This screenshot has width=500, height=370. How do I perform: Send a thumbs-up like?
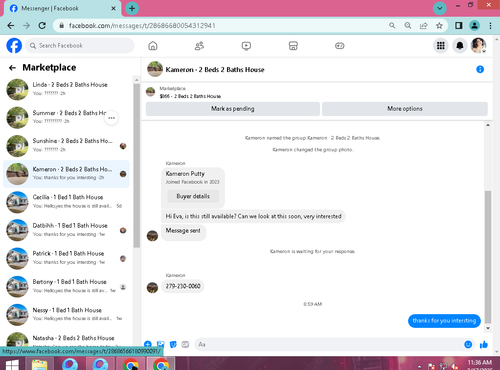484,345
